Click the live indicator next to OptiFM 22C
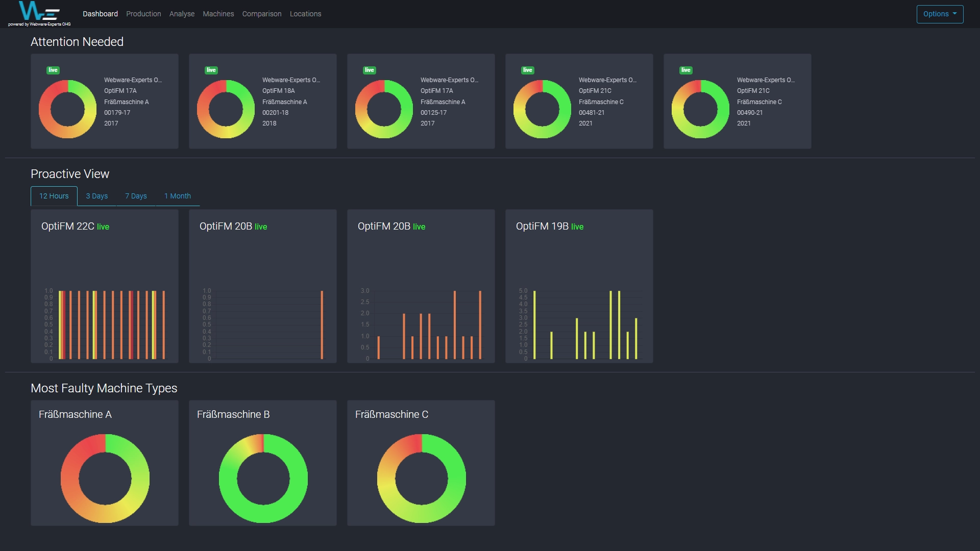Screen dimensions: 980x551 [x=104, y=227]
